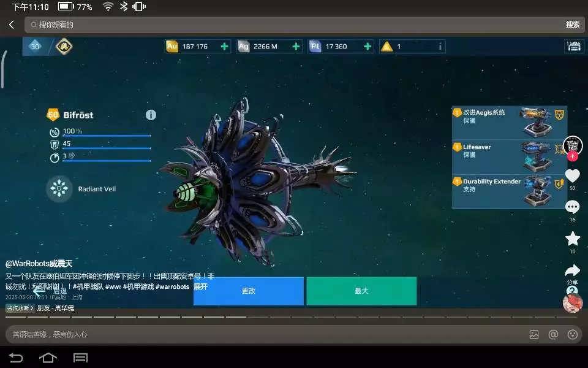Viewport: 588px width, 368px height.
Task: Favorite the video with star icon
Action: 573,239
